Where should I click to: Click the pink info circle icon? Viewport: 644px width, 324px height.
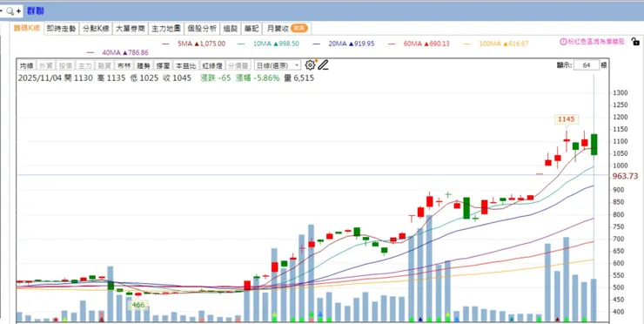[564, 42]
